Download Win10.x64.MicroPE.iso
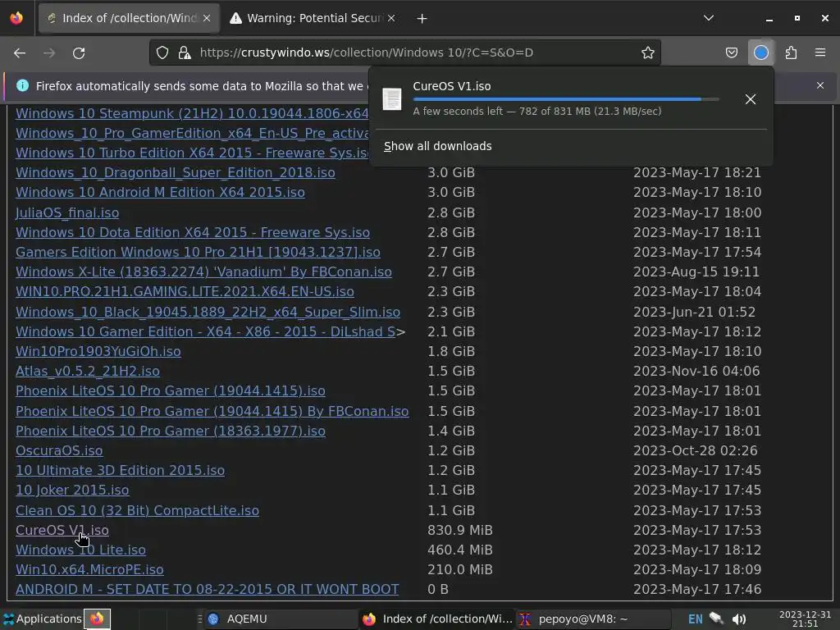 (x=89, y=569)
